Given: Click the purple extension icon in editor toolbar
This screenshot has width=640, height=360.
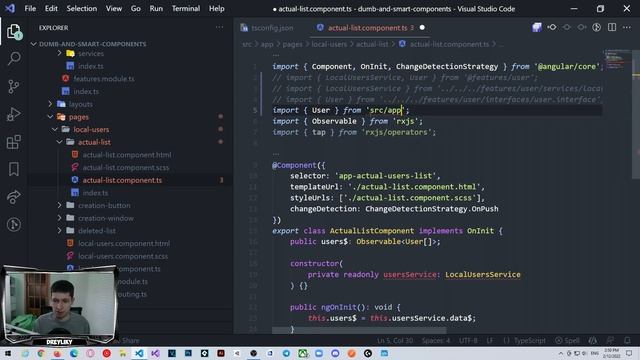Looking at the screenshot, I should [x=537, y=27].
